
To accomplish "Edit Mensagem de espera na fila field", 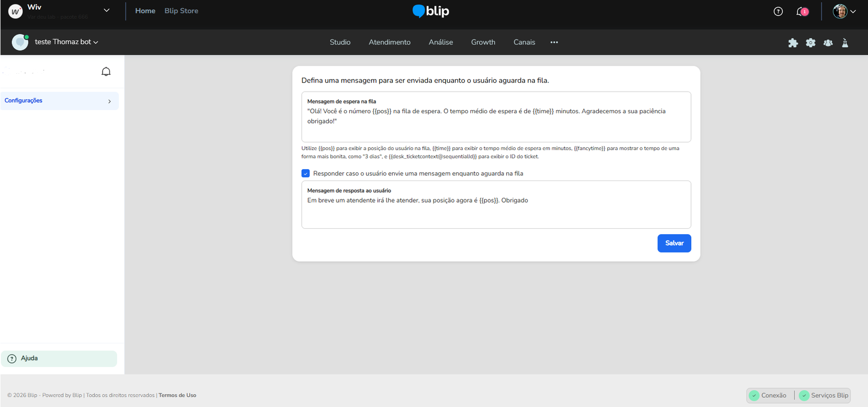I will pos(496,117).
